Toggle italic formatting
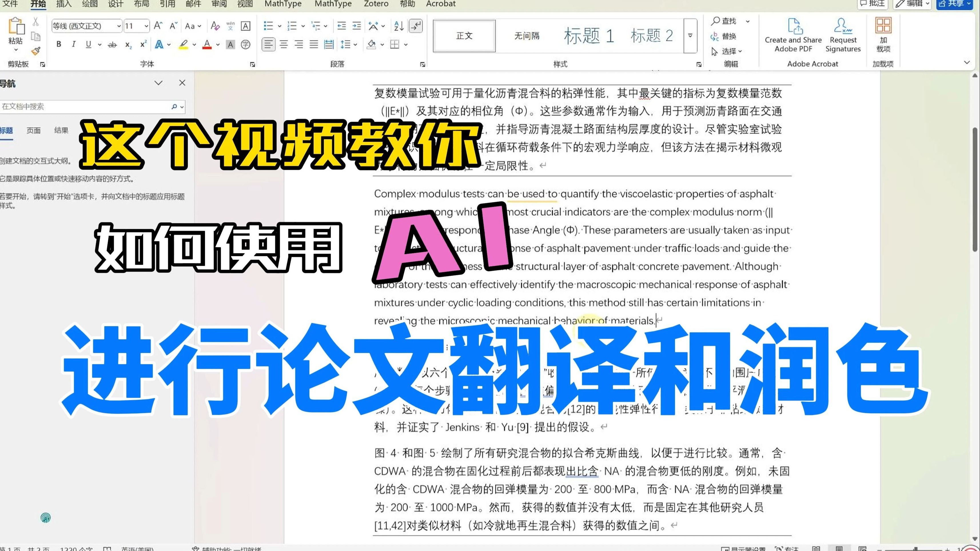The image size is (980, 551). coord(73,45)
